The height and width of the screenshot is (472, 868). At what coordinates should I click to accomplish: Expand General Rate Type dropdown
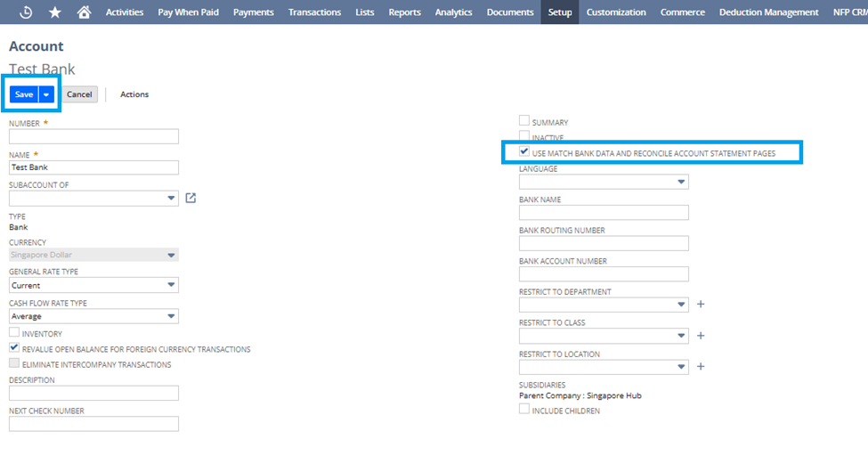[x=171, y=285]
